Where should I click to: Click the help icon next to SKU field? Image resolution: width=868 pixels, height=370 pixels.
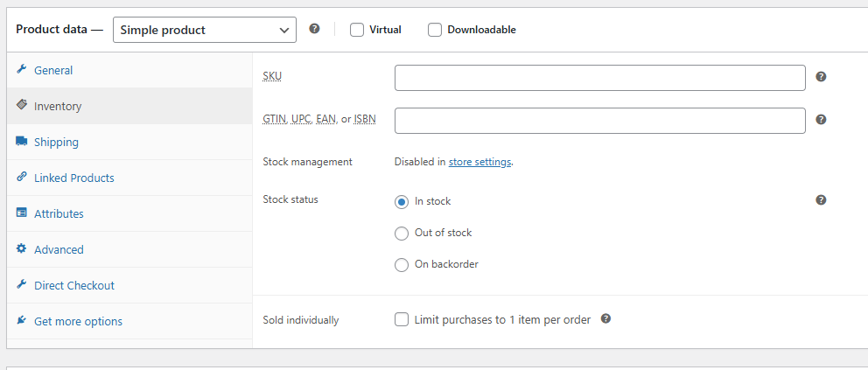pos(821,77)
